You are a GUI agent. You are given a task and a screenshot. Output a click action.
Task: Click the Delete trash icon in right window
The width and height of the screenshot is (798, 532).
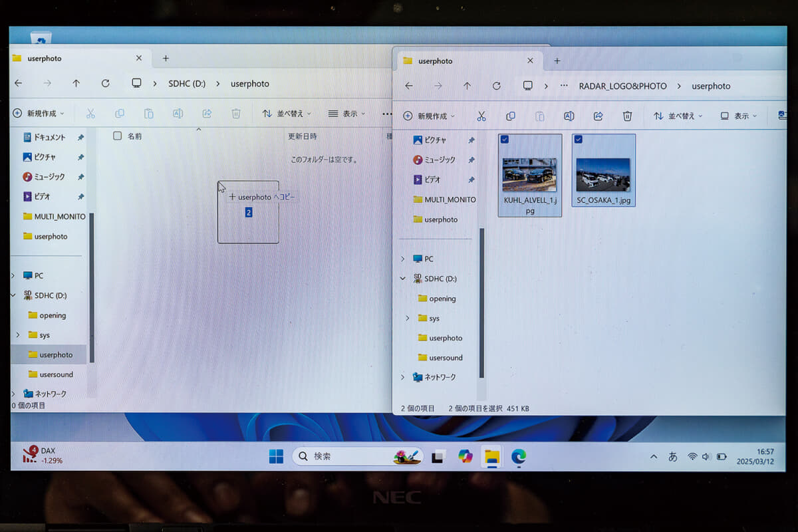pos(627,116)
